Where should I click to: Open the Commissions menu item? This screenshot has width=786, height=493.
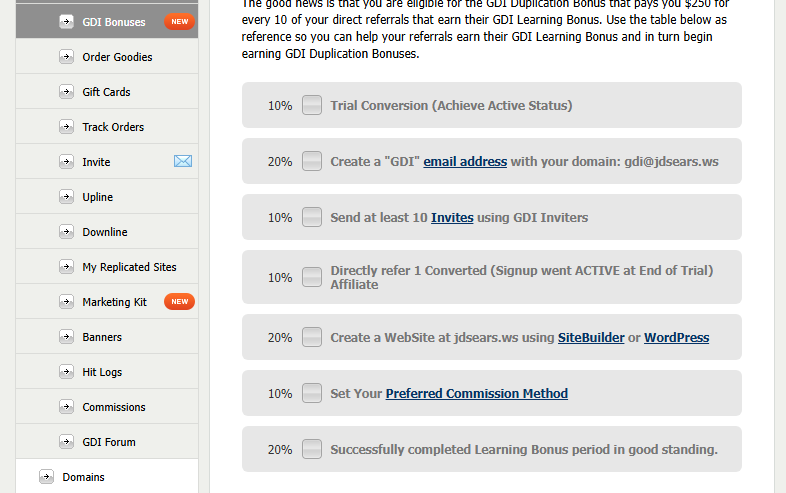click(113, 407)
